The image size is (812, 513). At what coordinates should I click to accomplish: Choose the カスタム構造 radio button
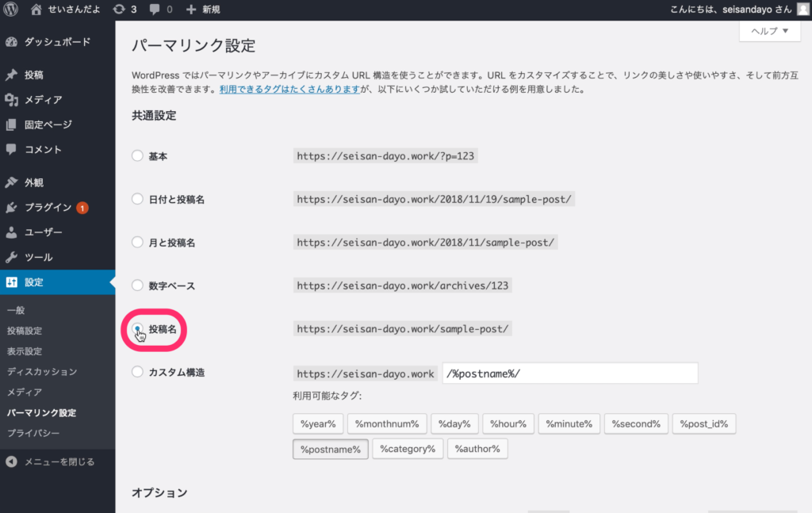[x=138, y=372]
